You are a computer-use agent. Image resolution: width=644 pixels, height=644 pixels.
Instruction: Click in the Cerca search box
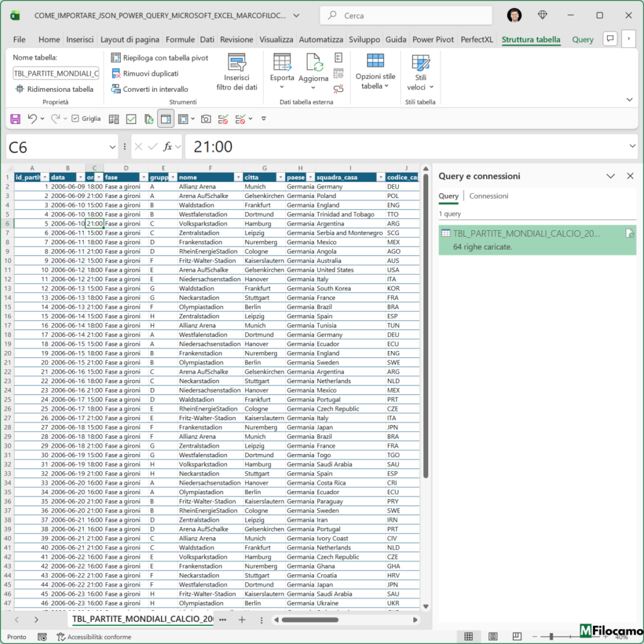click(406, 16)
